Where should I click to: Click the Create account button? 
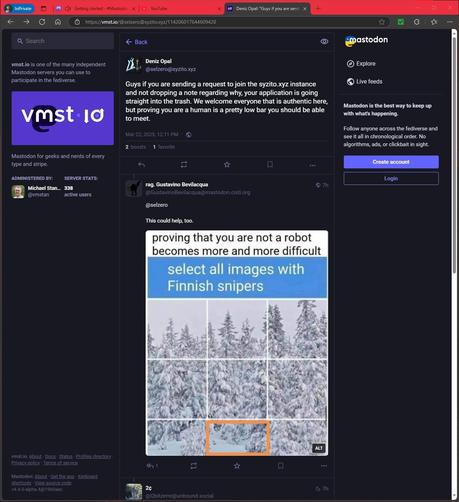point(391,162)
